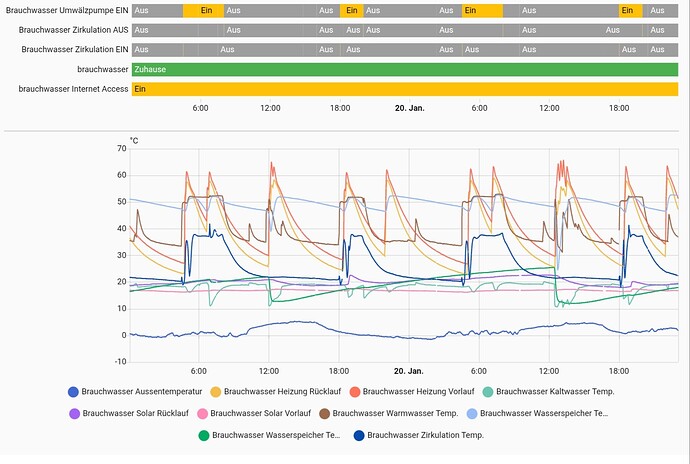The image size is (690, 464).
Task: Click the teal Kaltwasser Temp. legend circle
Action: (x=487, y=392)
